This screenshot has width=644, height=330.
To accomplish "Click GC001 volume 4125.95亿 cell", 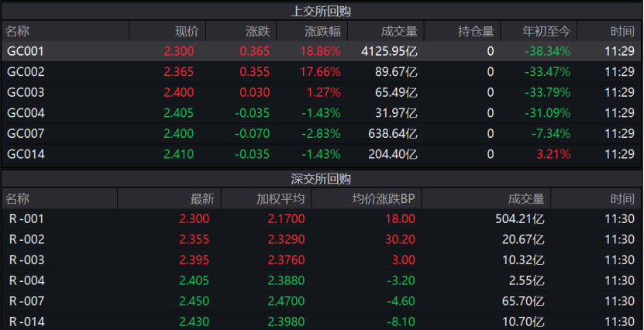I will pyautogui.click(x=389, y=51).
